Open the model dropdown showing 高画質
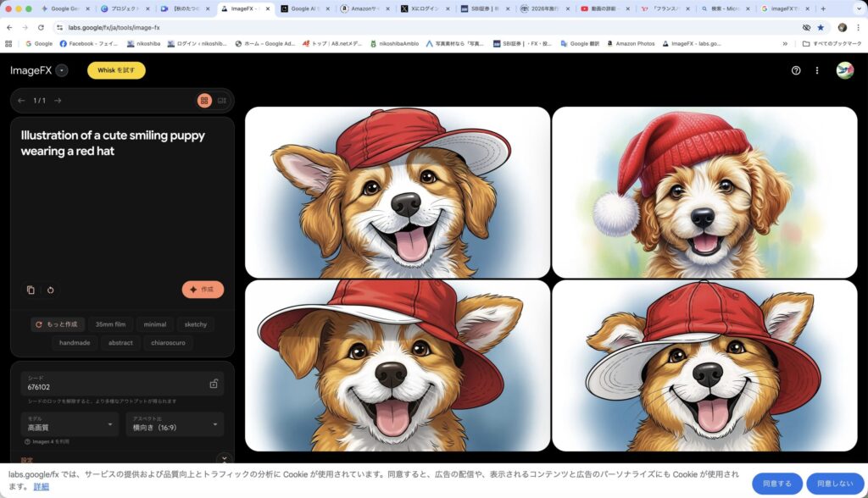Screen dimensions: 868x498 click(x=70, y=424)
